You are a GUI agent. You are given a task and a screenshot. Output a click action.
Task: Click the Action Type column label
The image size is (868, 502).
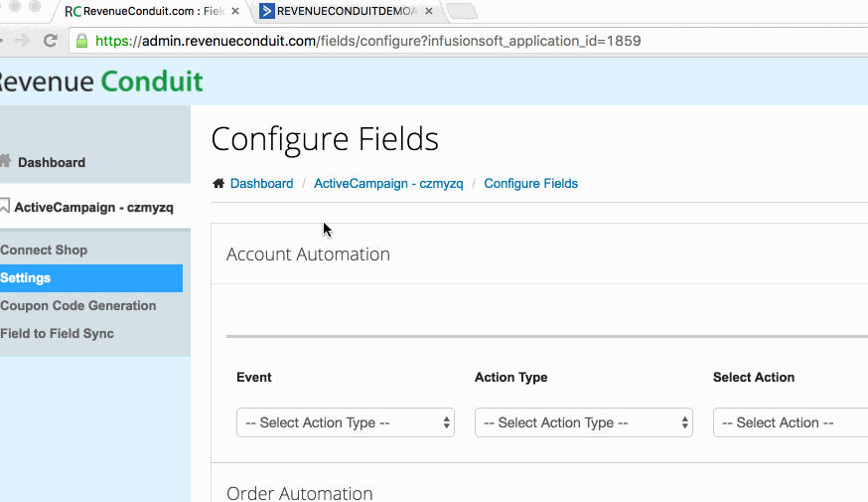point(510,378)
